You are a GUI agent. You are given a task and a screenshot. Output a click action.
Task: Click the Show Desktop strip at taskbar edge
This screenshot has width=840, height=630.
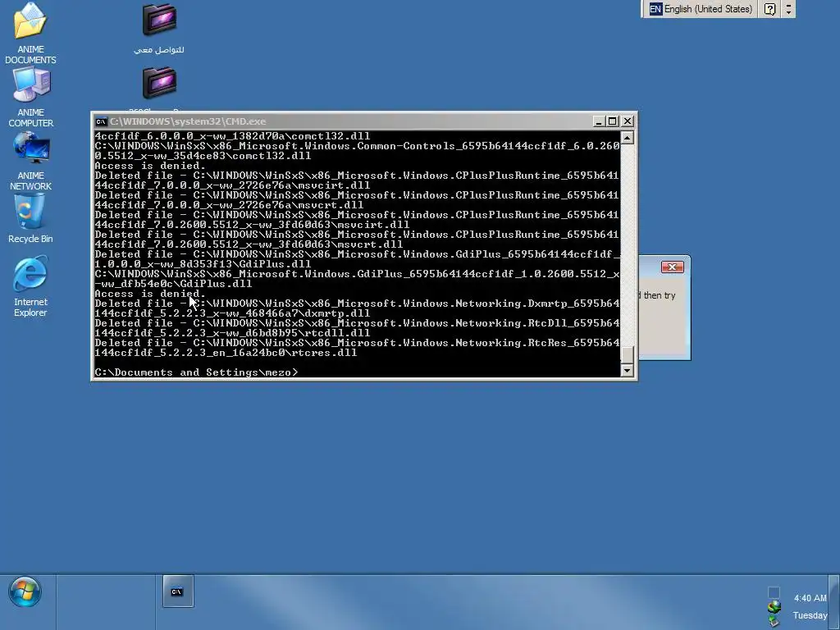834,602
